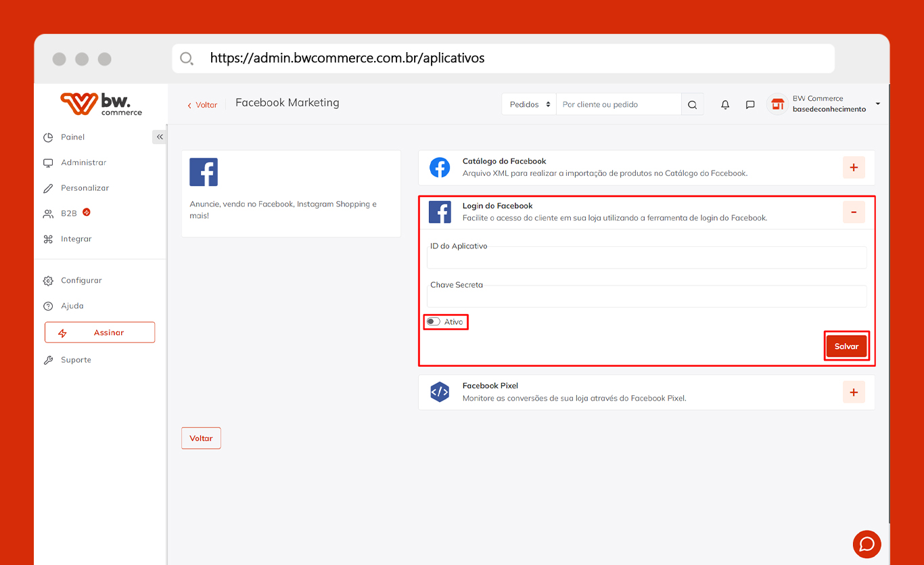Click the Login do Facebook square icon

point(440,212)
